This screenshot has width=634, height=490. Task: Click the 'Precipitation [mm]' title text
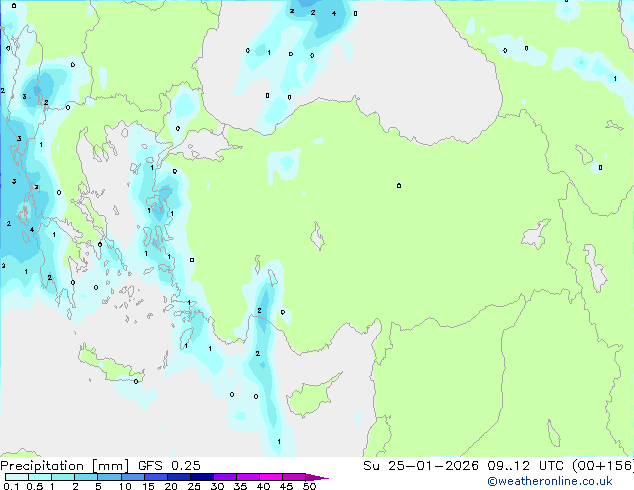click(64, 466)
